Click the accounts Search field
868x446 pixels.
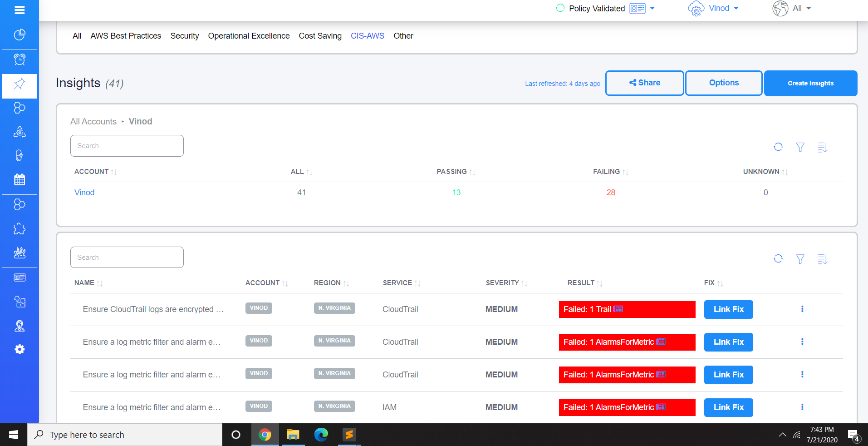pos(127,146)
